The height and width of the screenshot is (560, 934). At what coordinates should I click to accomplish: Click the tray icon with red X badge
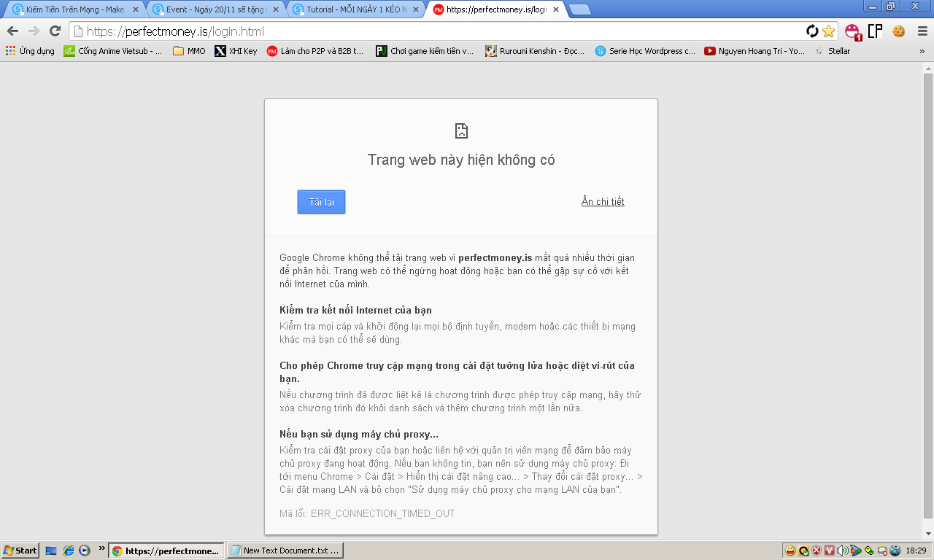pyautogui.click(x=882, y=551)
